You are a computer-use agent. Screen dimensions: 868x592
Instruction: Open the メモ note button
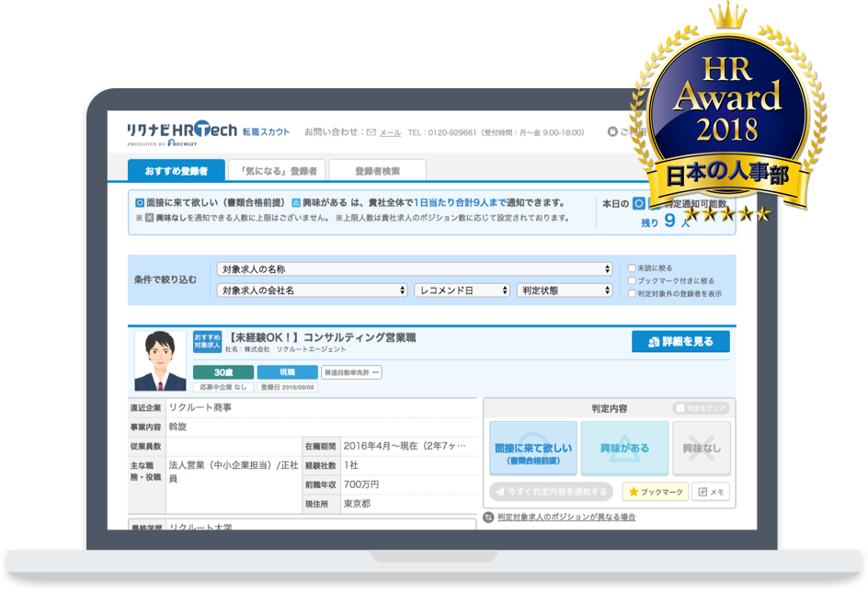pyautogui.click(x=711, y=492)
